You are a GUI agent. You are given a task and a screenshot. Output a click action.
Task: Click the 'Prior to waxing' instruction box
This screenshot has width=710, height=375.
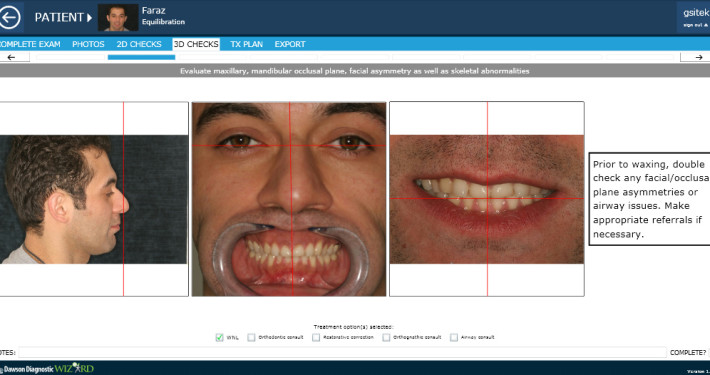[649, 199]
